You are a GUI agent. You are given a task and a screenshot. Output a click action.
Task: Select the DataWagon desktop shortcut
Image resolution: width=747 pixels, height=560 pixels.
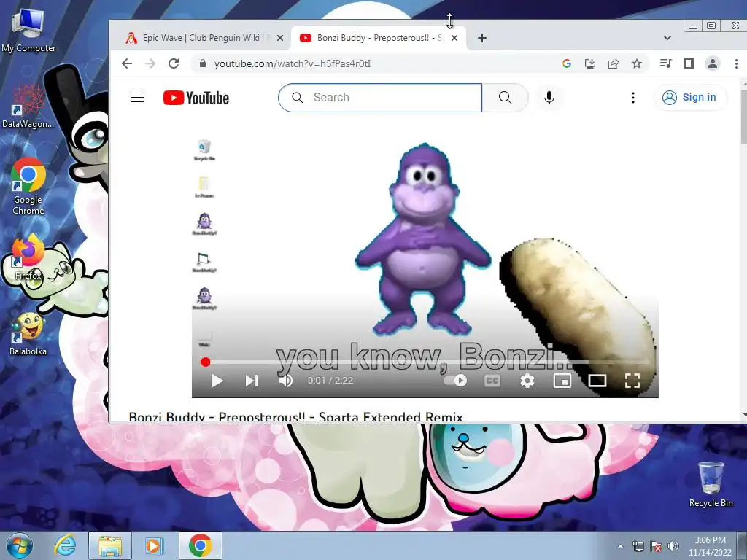28,106
